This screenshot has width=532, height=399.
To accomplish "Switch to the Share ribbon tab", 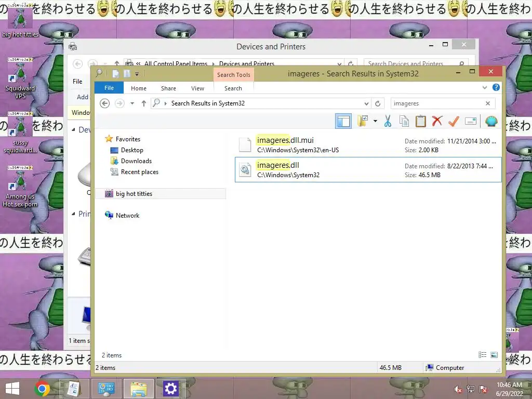I will pyautogui.click(x=168, y=88).
